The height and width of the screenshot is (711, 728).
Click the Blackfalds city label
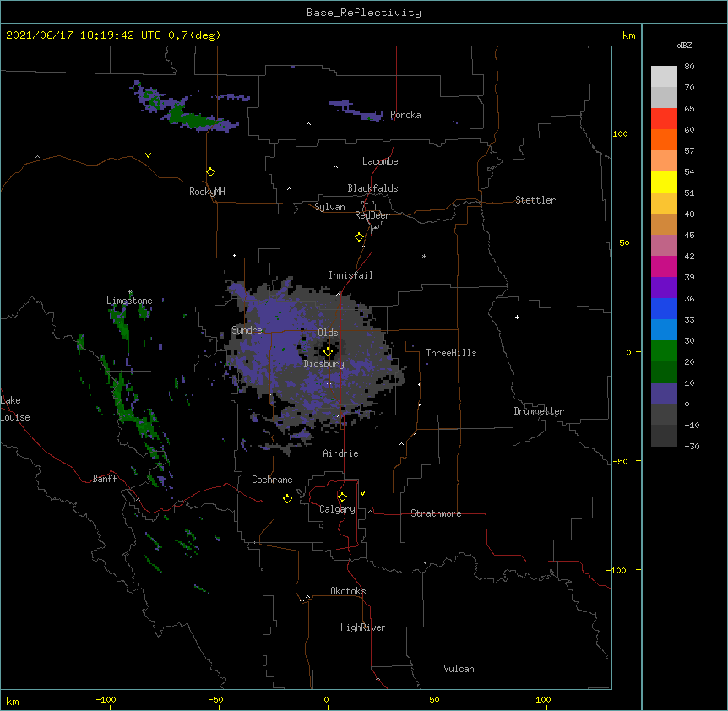372,188
